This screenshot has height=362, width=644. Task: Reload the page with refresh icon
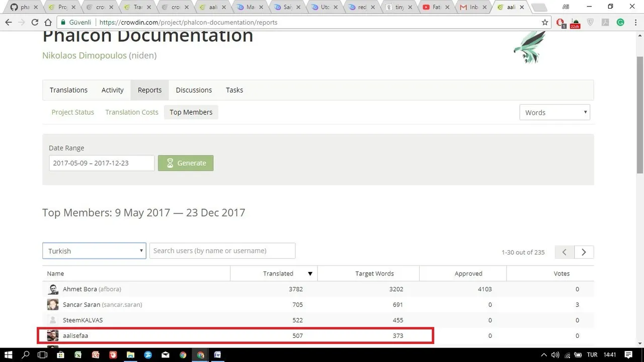[35, 23]
